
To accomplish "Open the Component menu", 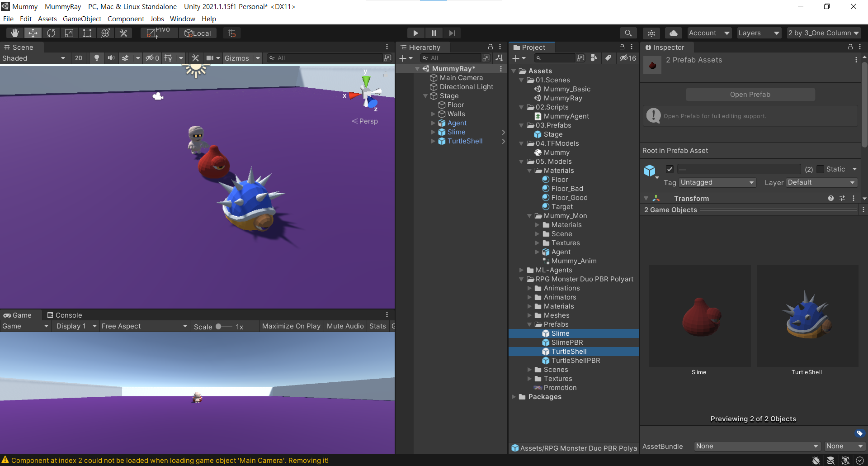I will 126,19.
